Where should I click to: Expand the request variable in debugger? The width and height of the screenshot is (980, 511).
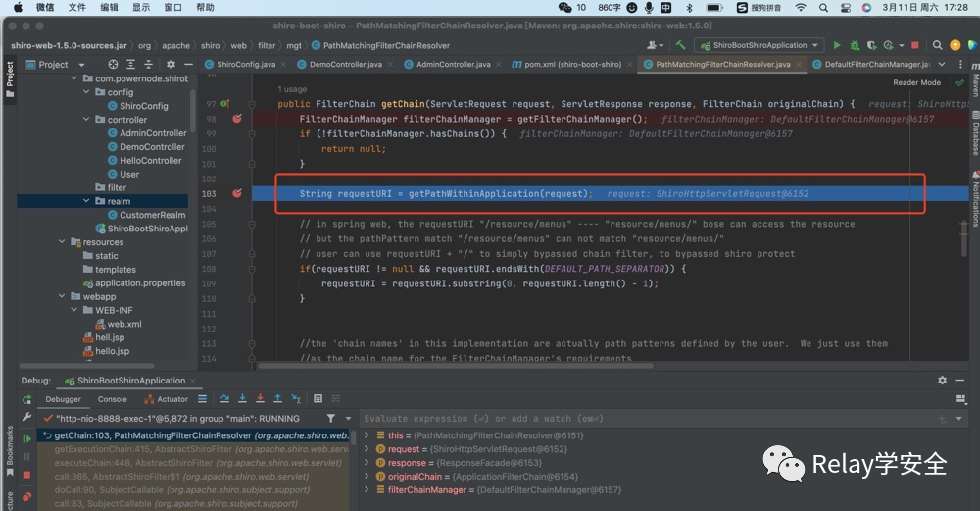pyautogui.click(x=367, y=449)
